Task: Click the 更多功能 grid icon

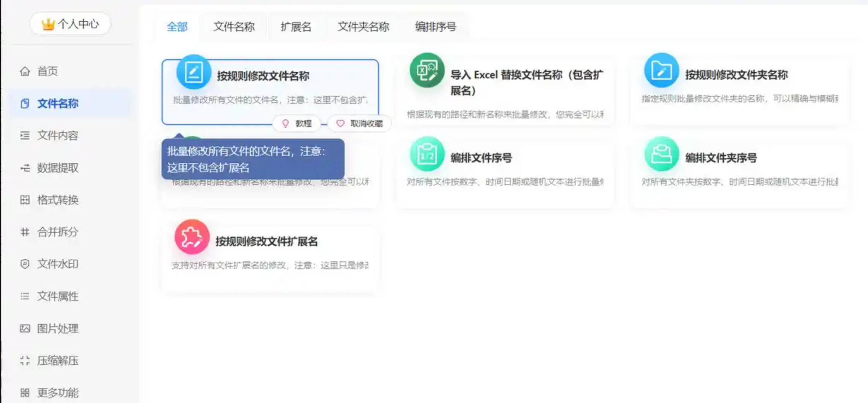Action: pyautogui.click(x=25, y=393)
